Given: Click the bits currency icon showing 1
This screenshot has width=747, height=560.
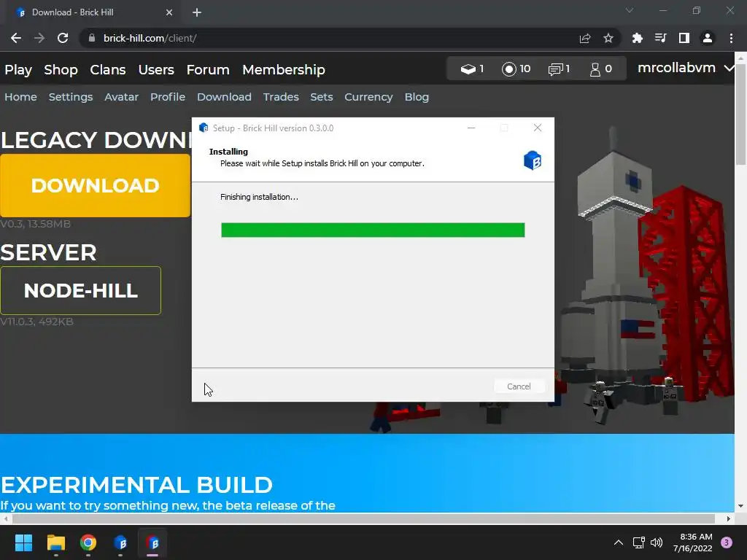Looking at the screenshot, I should coord(468,69).
